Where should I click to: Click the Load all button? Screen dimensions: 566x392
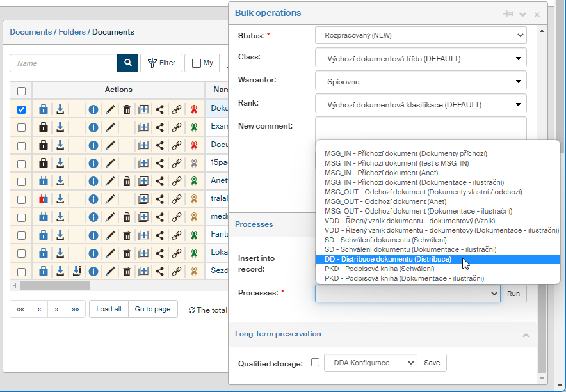[x=109, y=309]
